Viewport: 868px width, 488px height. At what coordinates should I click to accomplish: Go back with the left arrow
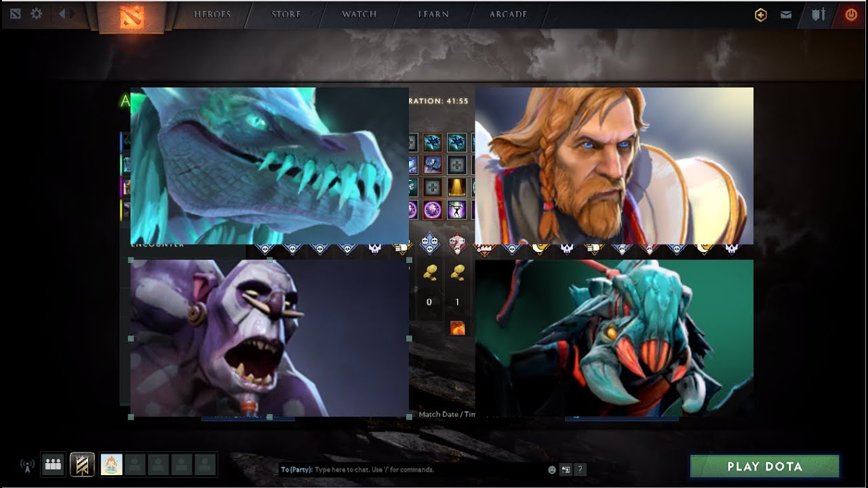62,14
